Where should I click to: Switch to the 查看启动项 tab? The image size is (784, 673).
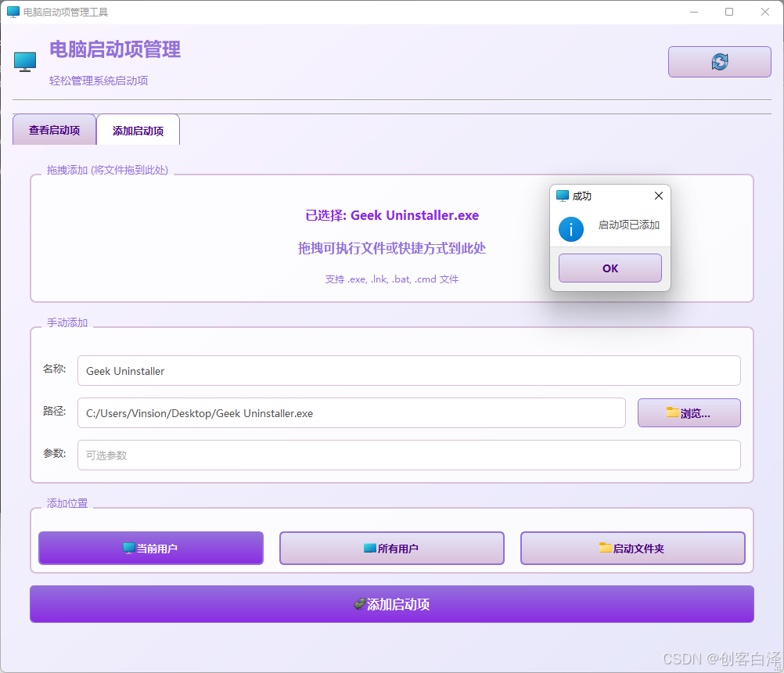click(x=55, y=130)
